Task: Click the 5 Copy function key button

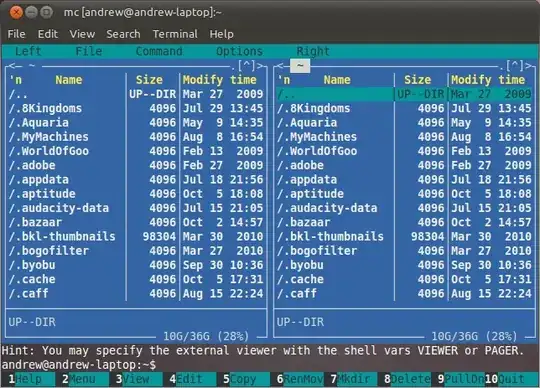Action: point(242,379)
